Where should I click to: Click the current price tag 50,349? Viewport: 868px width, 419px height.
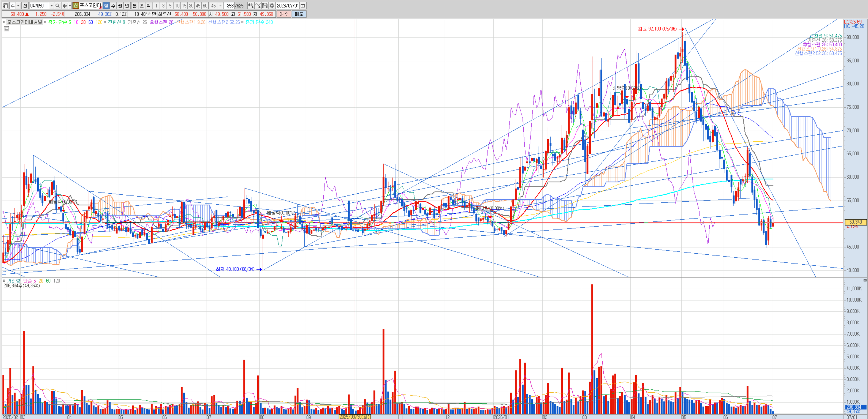pyautogui.click(x=856, y=222)
